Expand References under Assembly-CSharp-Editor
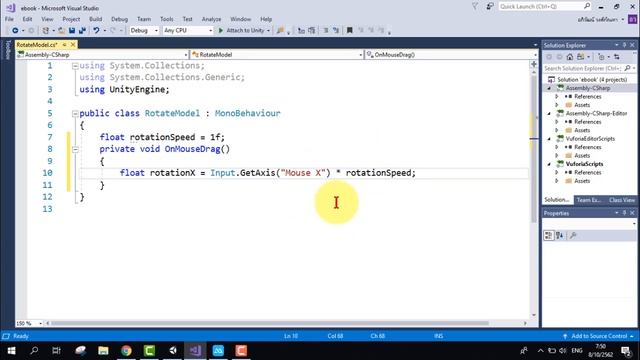This screenshot has width=640, height=360. tap(557, 122)
